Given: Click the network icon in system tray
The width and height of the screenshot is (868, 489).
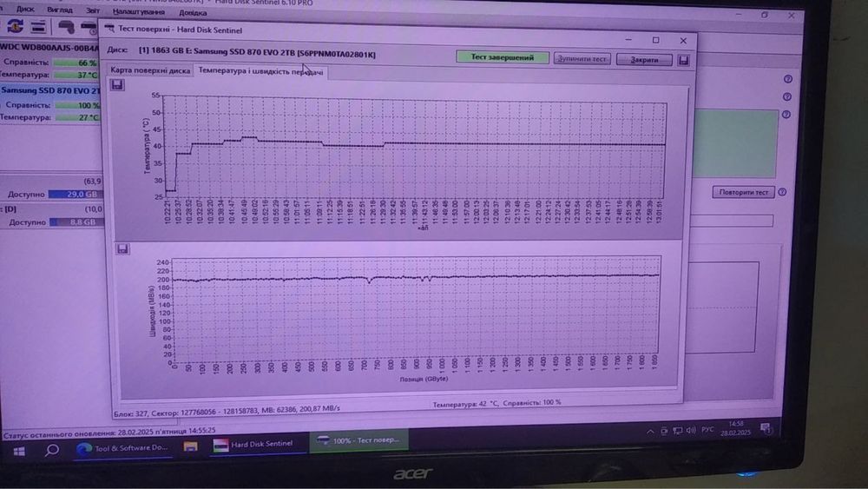Looking at the screenshot, I should coord(678,430).
